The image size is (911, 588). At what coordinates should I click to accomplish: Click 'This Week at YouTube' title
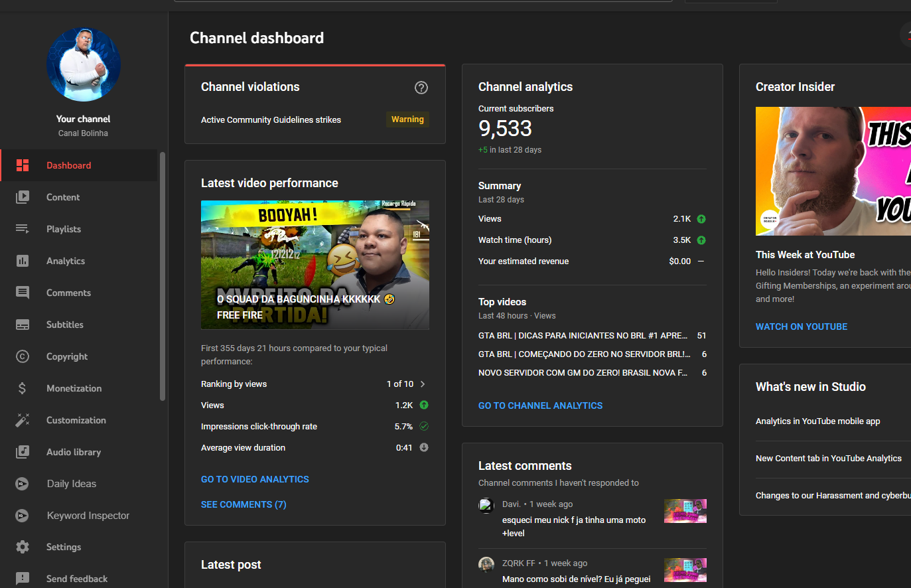click(805, 255)
